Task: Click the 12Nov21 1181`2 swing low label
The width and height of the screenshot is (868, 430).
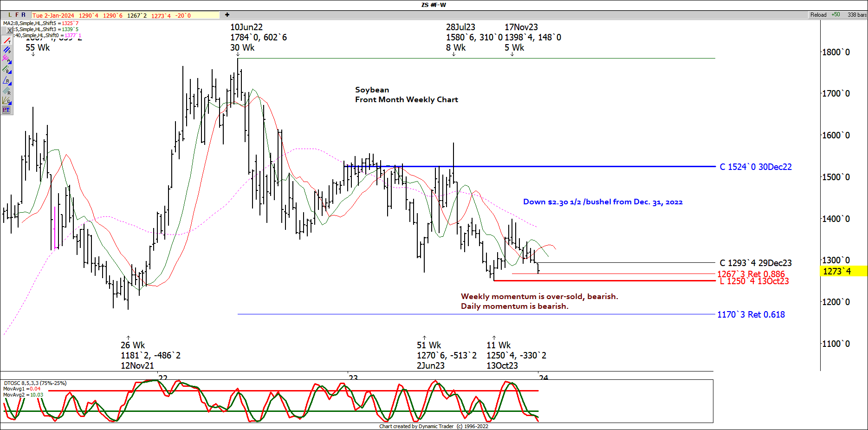Action: 150,355
